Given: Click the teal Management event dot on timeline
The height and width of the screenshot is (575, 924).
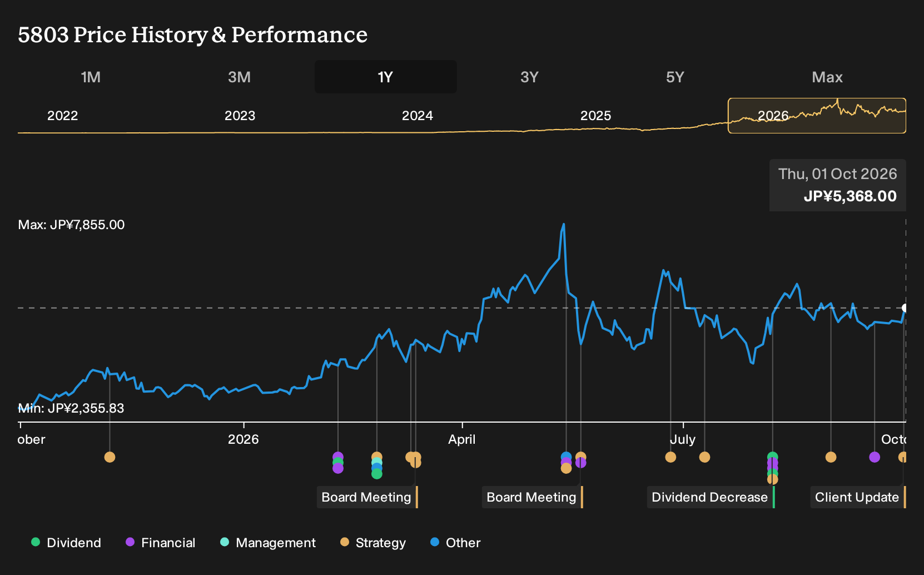Looking at the screenshot, I should (x=376, y=463).
